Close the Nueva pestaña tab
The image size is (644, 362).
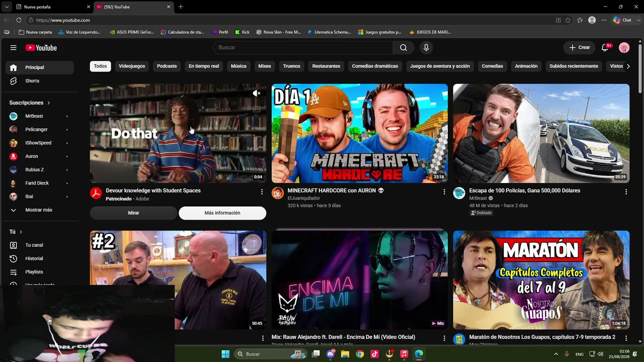click(89, 7)
